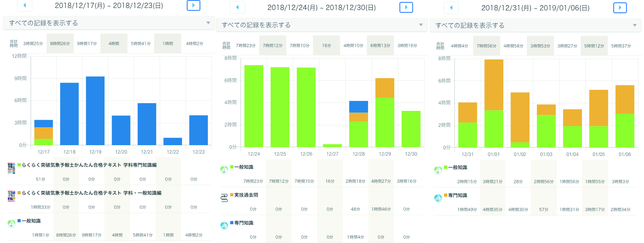Click the 3時間21分 value in 一般知識 row
The height and width of the screenshot is (243, 644).
pos(493,182)
